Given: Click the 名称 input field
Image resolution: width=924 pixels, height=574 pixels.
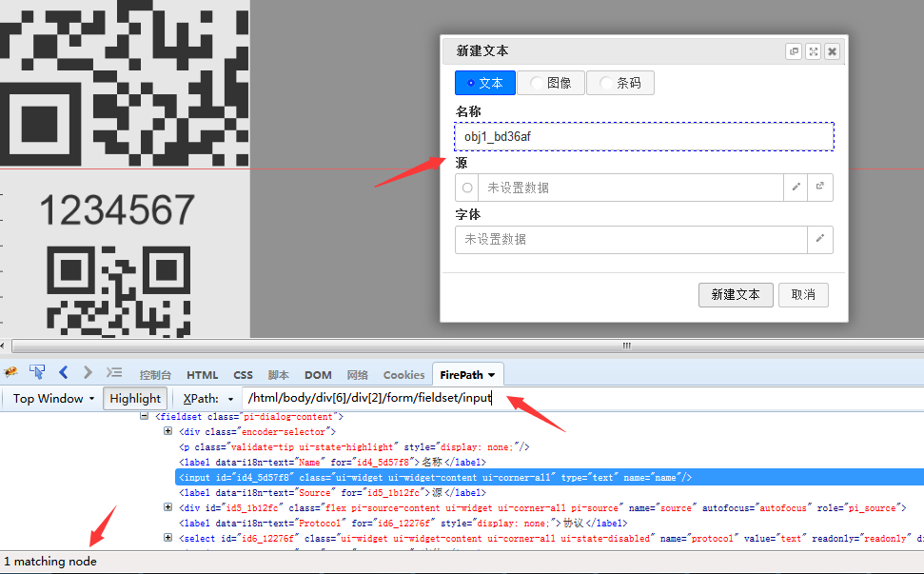Looking at the screenshot, I should (x=644, y=137).
